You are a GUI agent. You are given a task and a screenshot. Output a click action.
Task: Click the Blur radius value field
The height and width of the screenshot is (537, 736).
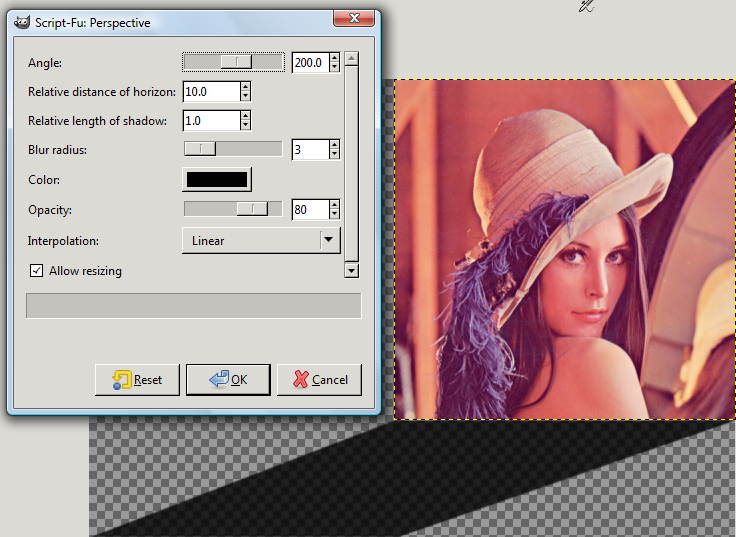coord(310,150)
